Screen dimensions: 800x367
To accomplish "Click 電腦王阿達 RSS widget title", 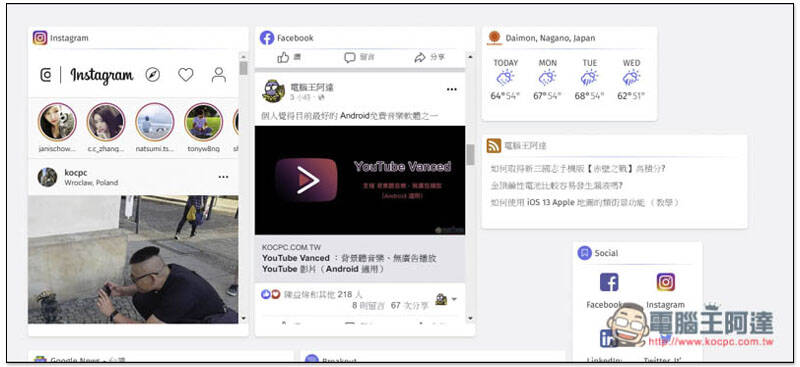I will pyautogui.click(x=525, y=146).
